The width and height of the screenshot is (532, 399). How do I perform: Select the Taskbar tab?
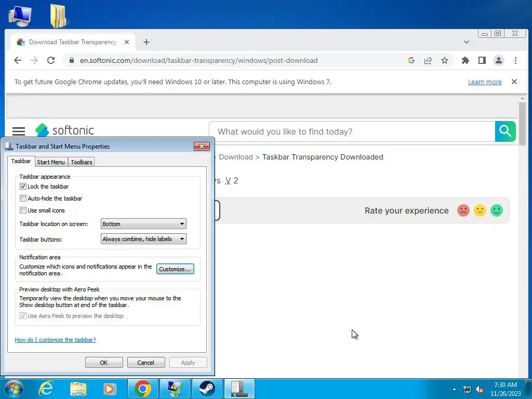(x=21, y=161)
